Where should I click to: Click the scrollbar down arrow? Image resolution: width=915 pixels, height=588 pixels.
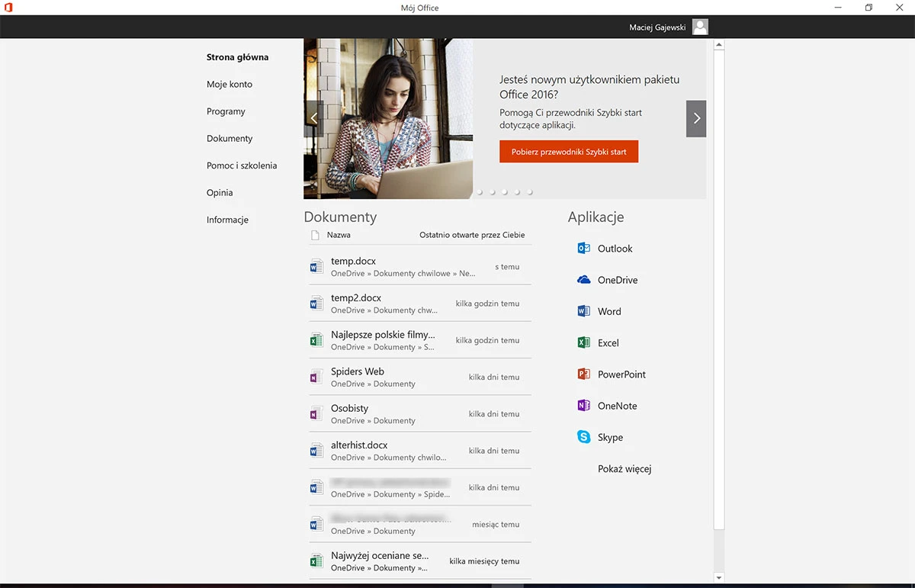tap(718, 578)
